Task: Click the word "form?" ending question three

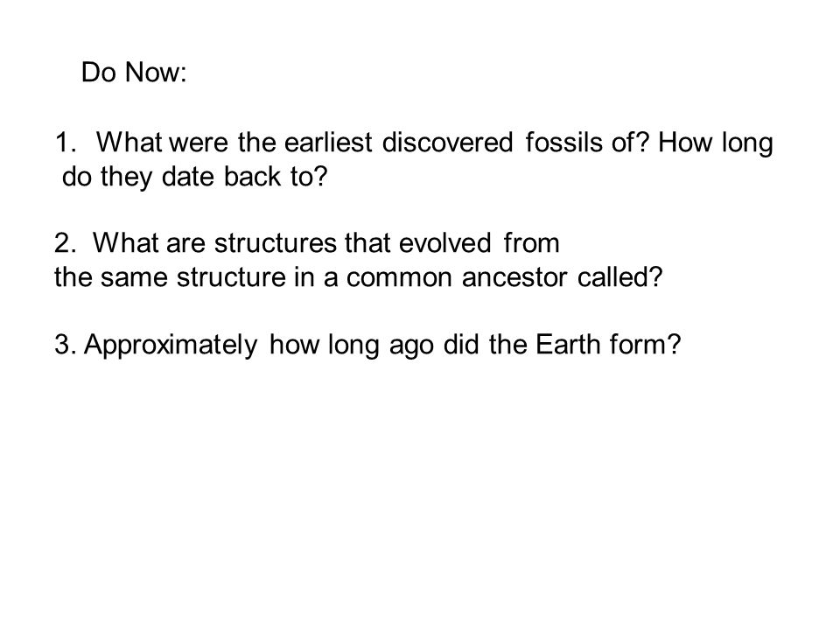Action: [x=645, y=344]
